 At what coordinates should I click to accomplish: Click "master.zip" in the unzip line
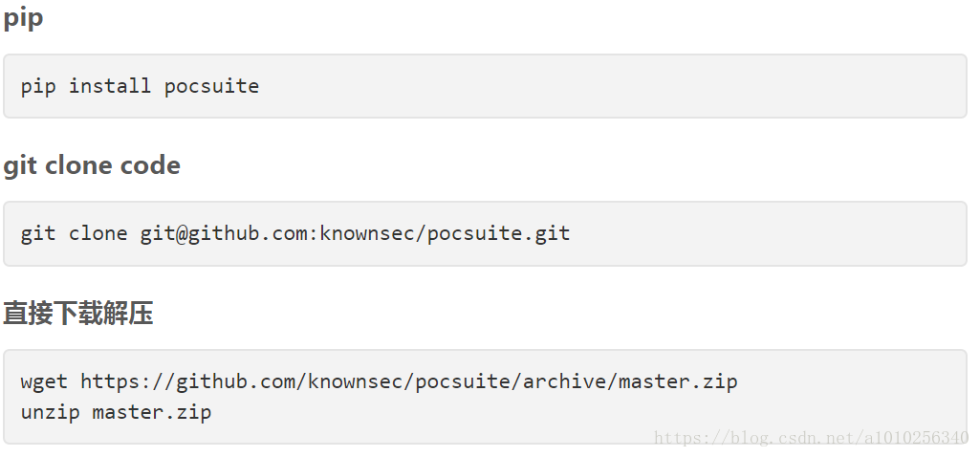point(152,412)
